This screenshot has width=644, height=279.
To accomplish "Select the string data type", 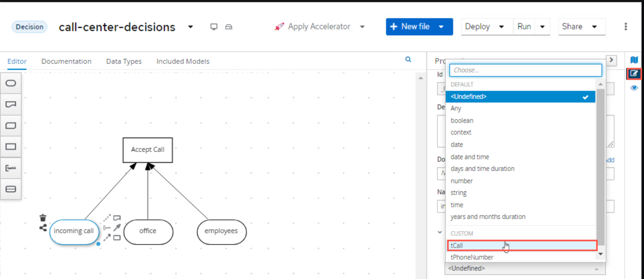I will click(x=521, y=193).
